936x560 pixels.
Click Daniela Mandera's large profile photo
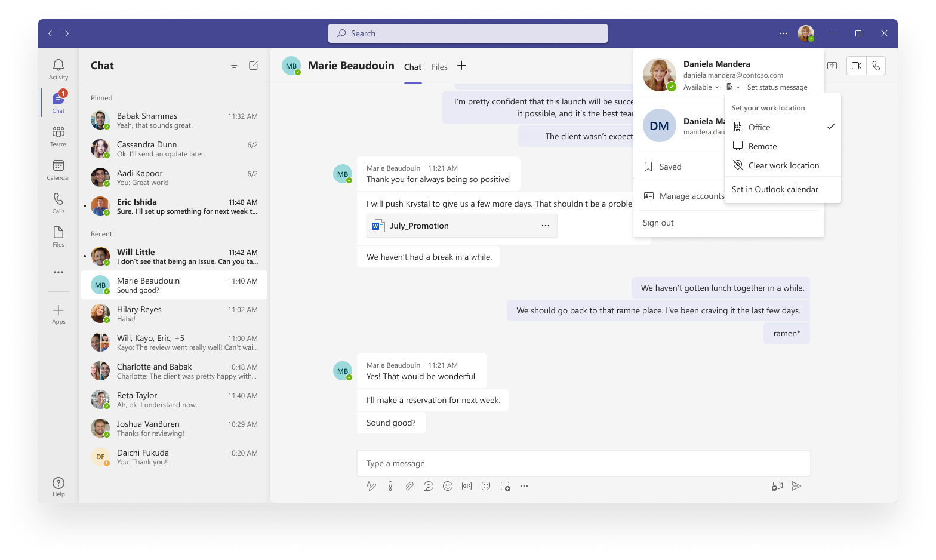tap(659, 75)
